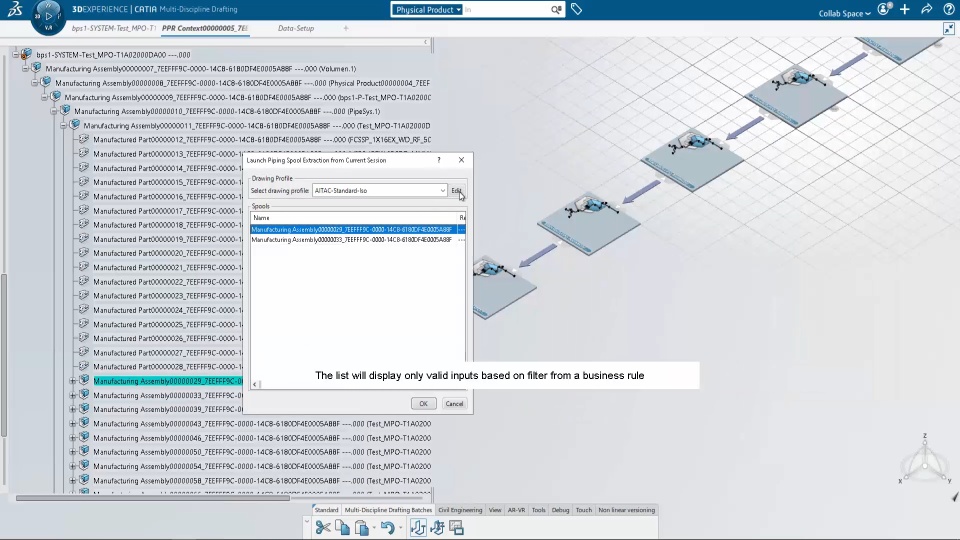The height and width of the screenshot is (540, 960).
Task: Expand Manufacturing Assembly00000033 tree node
Action: coord(73,396)
